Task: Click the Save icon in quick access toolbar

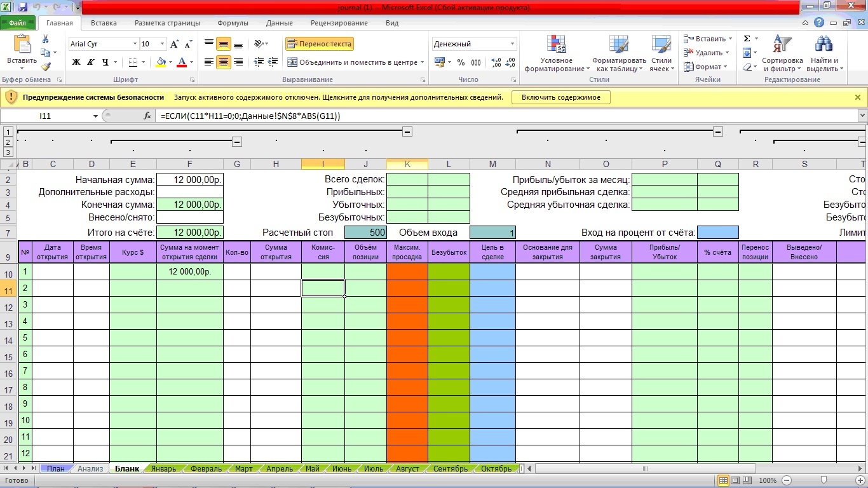Action: pos(23,8)
